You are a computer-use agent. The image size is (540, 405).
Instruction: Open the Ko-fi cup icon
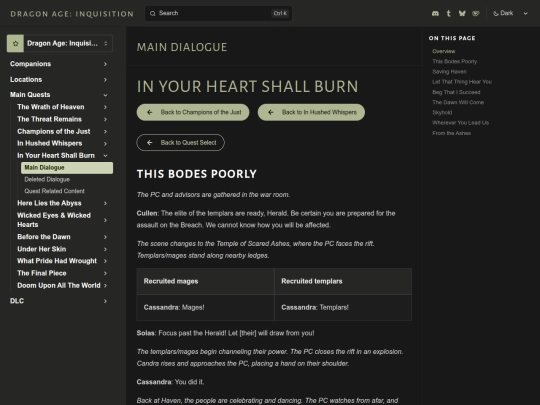pos(476,13)
